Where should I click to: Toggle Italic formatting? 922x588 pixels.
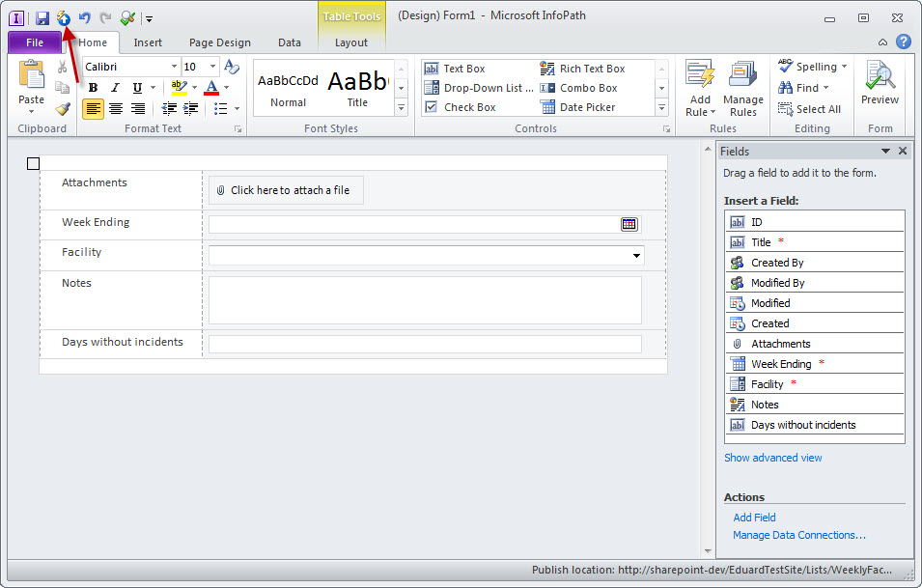coord(115,88)
